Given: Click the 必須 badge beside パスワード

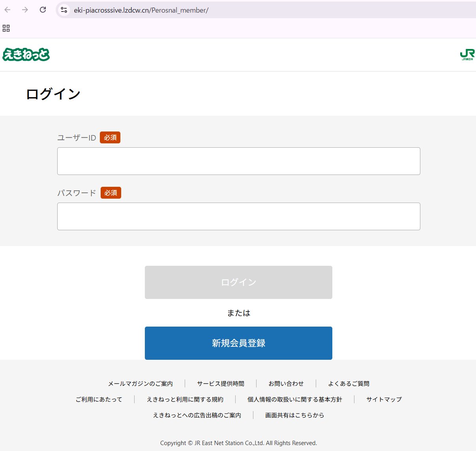Looking at the screenshot, I should (x=111, y=193).
